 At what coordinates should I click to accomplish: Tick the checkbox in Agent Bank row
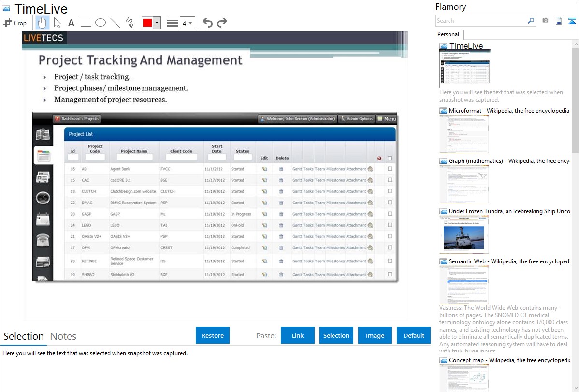[x=390, y=169]
